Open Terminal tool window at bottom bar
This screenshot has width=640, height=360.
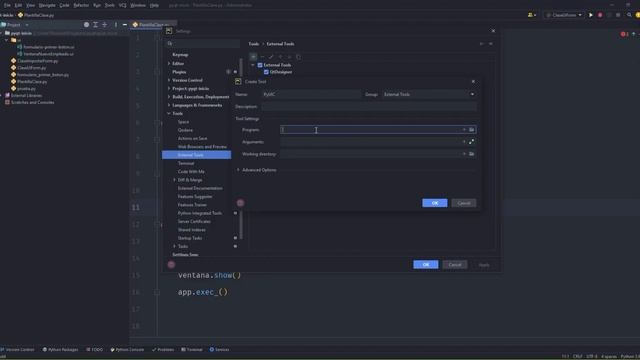pos(192,350)
